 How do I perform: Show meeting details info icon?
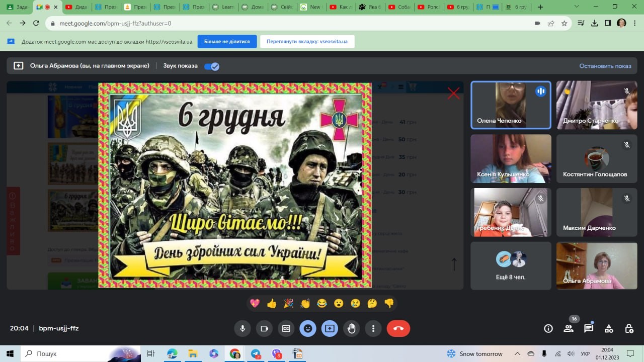pos(548,328)
